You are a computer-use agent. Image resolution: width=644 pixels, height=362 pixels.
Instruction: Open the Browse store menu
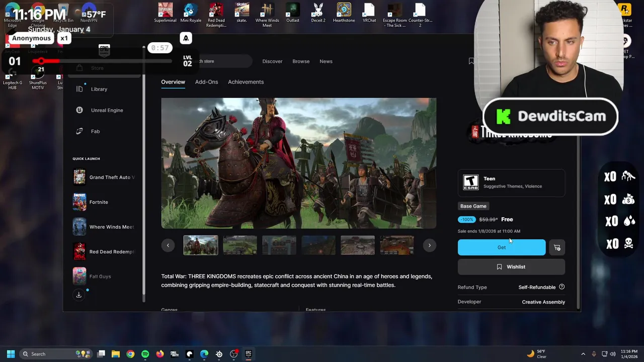point(301,61)
